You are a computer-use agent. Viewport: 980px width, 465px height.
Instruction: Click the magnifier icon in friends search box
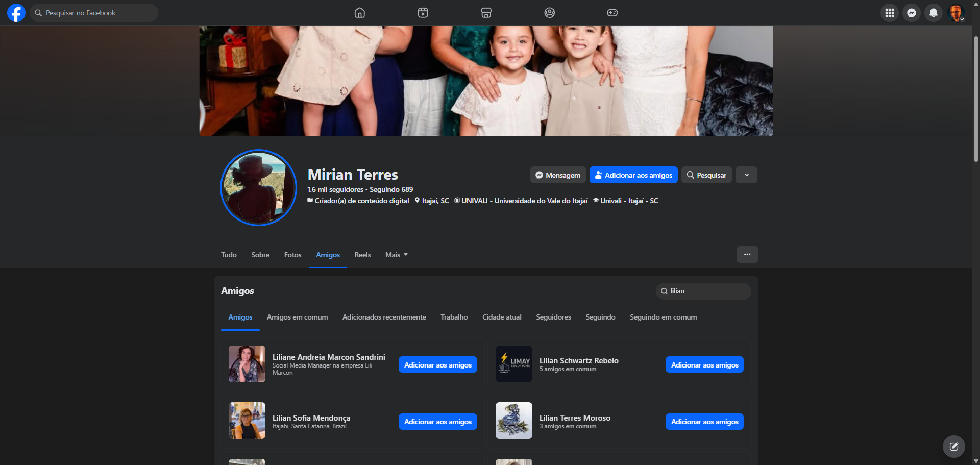(664, 291)
